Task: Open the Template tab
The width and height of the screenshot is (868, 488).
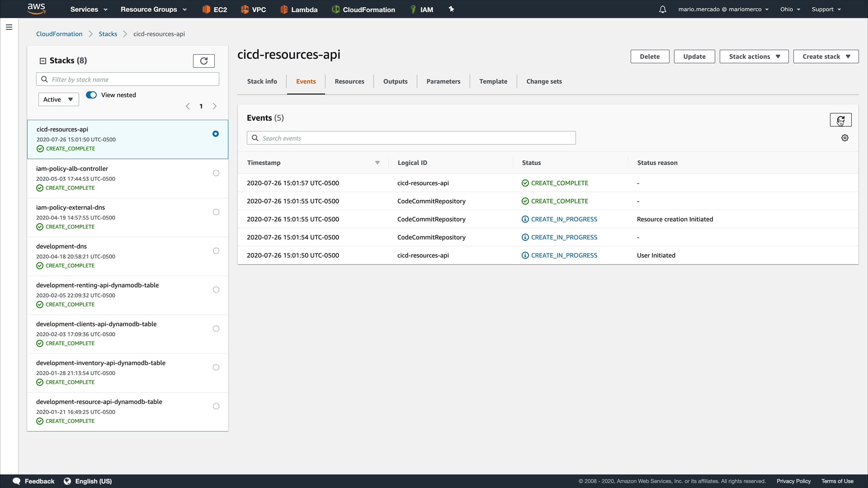Action: point(493,81)
